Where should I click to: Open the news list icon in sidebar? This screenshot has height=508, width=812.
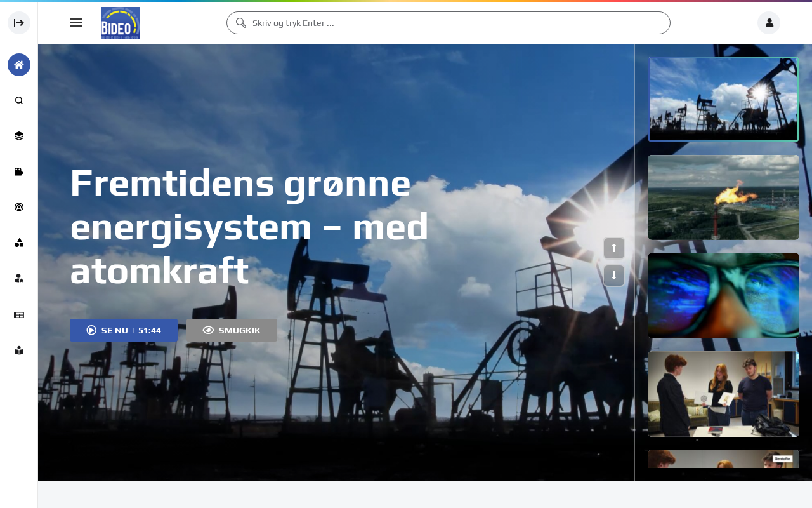(x=19, y=315)
